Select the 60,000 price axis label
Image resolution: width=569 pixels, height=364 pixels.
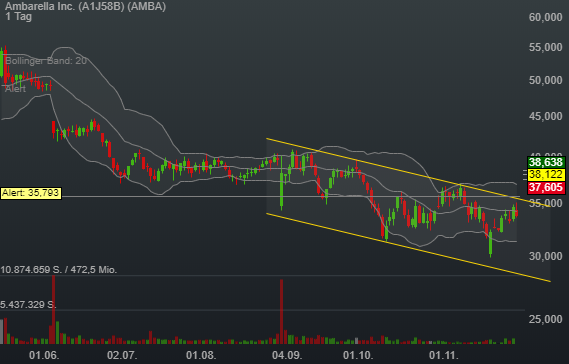[x=546, y=17]
